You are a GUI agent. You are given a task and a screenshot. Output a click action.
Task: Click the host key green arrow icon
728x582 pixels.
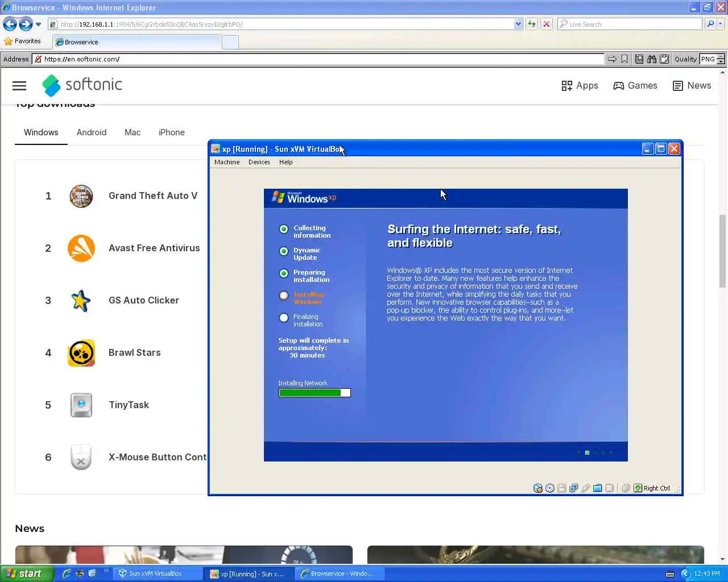tap(638, 488)
